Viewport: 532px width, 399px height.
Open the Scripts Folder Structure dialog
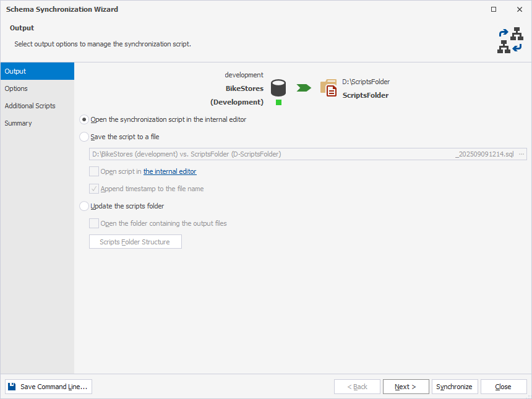[x=135, y=241]
